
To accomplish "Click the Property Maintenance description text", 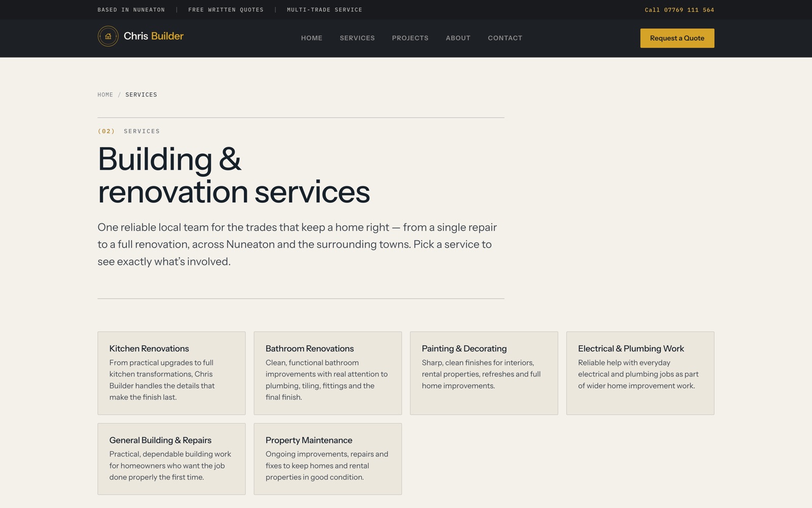I will [327, 466].
